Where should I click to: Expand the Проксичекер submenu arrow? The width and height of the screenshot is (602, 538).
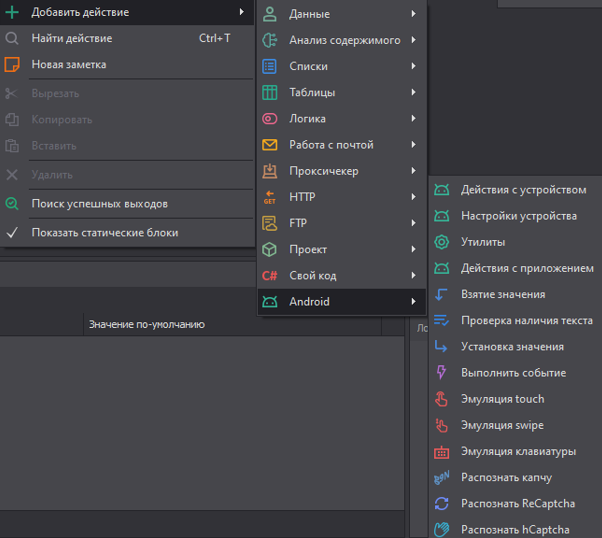[x=413, y=171]
